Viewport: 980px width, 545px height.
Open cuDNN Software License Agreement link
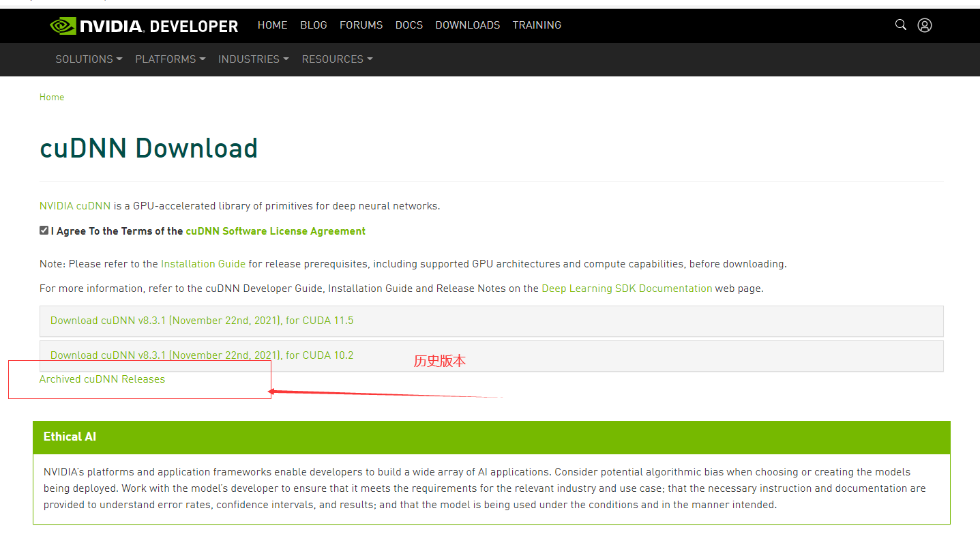coord(276,231)
